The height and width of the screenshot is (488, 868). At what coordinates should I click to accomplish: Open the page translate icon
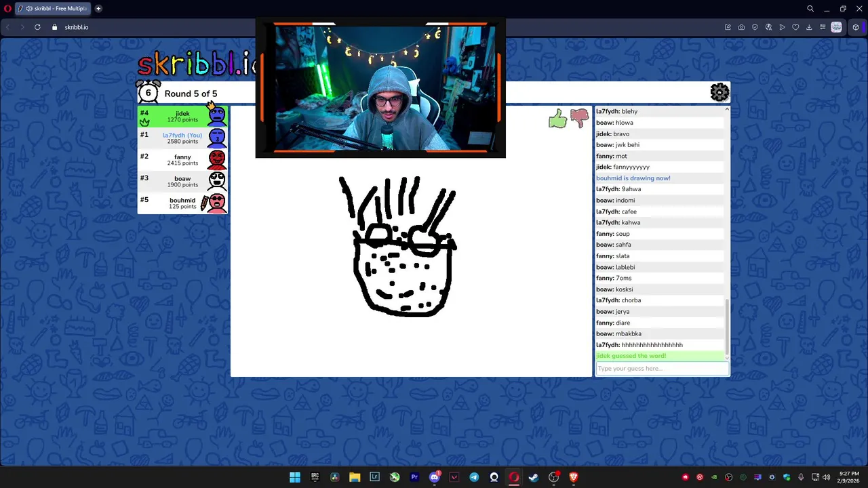click(768, 27)
